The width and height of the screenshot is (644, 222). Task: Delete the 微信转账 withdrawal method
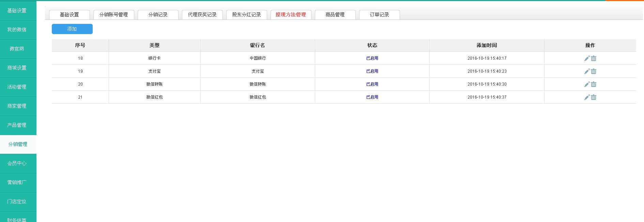coord(594,84)
